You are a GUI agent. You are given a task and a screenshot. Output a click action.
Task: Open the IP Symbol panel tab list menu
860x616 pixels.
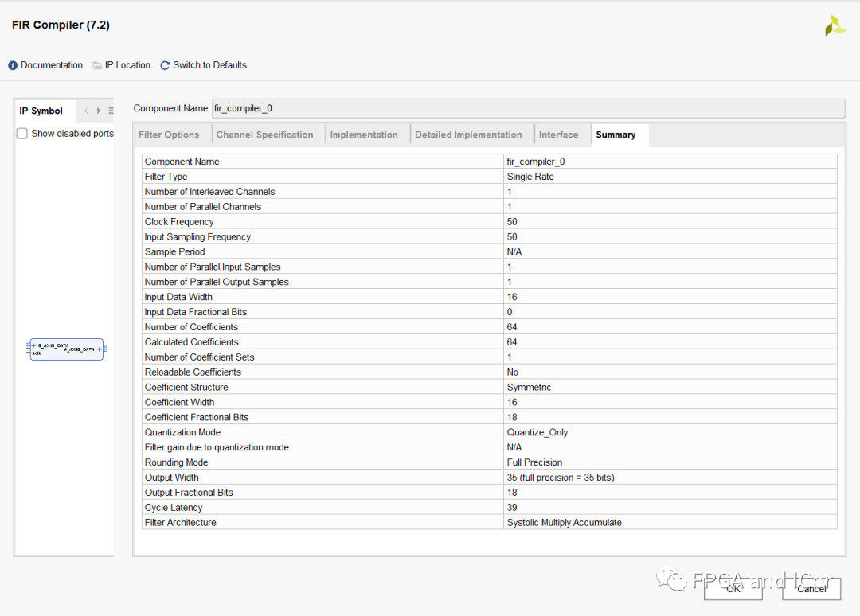click(111, 111)
